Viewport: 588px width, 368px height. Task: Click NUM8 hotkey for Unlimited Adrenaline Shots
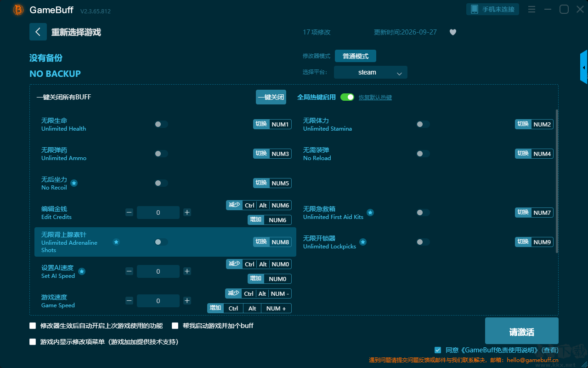[280, 242]
